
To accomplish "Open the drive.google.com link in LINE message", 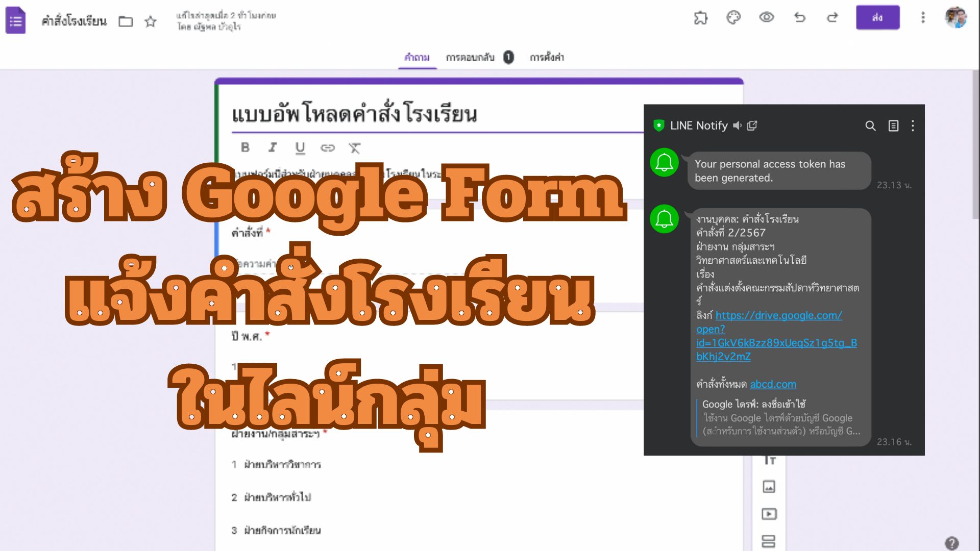I will click(x=776, y=336).
